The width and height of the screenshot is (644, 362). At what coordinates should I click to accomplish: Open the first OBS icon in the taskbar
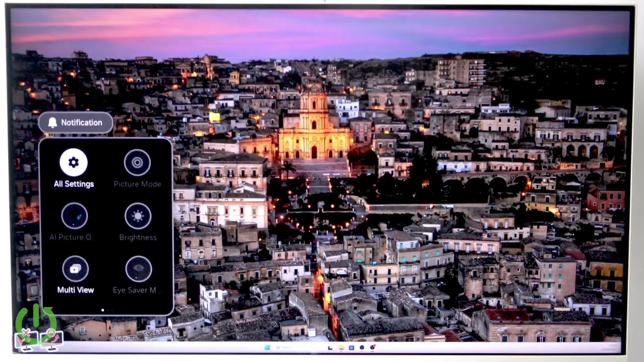(x=362, y=347)
